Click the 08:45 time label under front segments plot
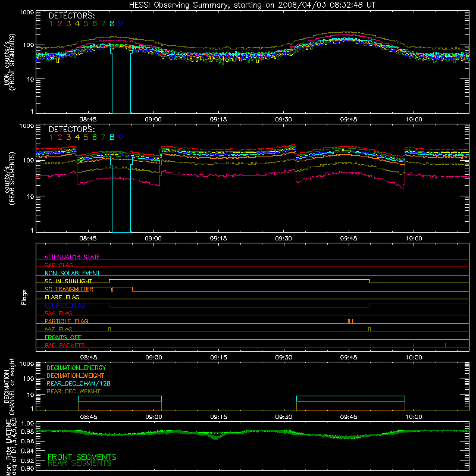476x476 pixels. coord(88,120)
